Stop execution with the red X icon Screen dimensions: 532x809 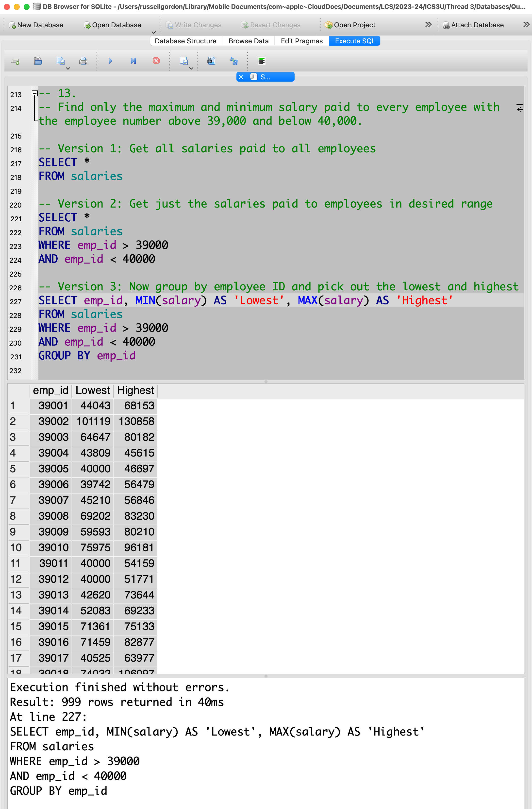pos(156,61)
